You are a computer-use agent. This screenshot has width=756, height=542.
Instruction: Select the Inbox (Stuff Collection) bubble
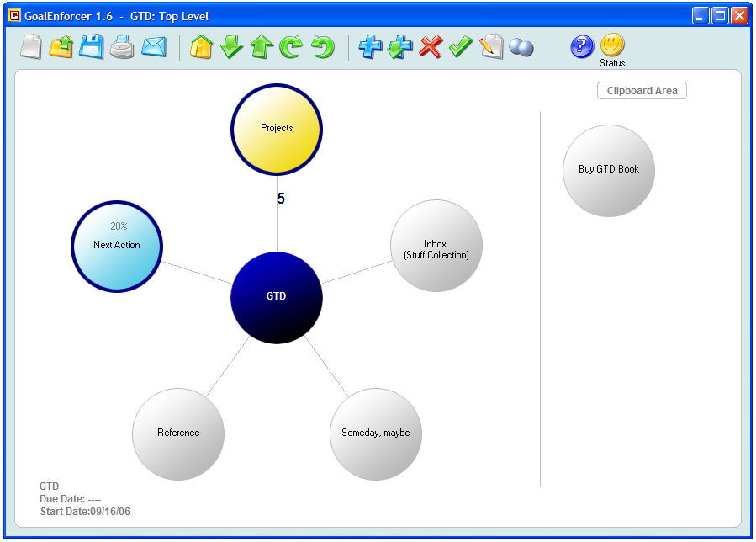click(436, 246)
